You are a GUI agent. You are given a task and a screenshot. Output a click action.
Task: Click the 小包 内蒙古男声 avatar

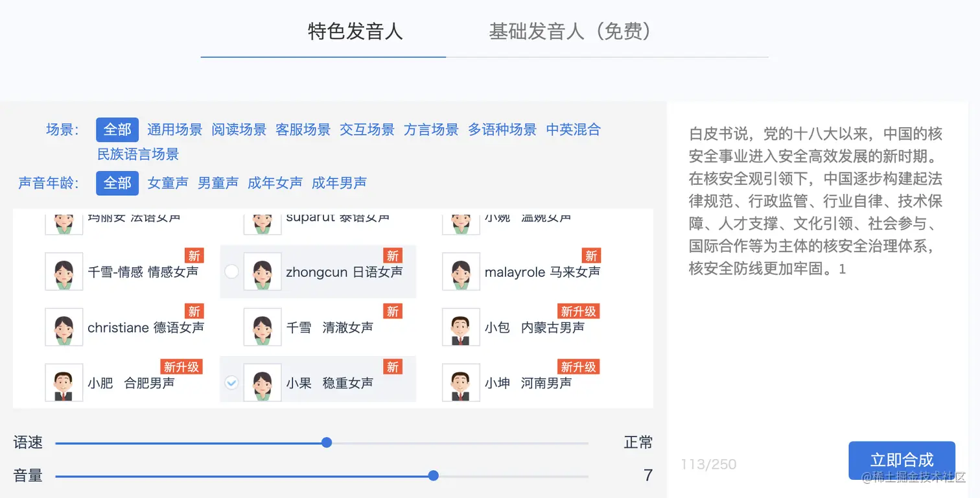point(461,327)
